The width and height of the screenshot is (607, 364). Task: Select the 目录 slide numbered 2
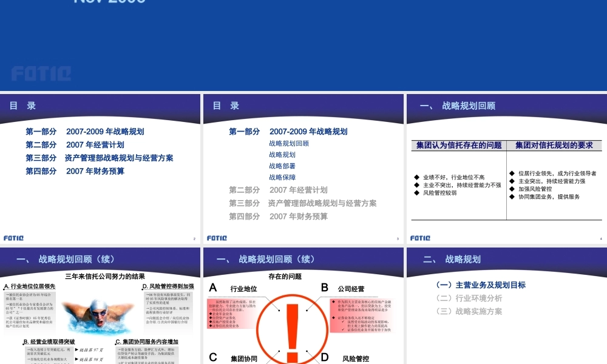pos(100,169)
